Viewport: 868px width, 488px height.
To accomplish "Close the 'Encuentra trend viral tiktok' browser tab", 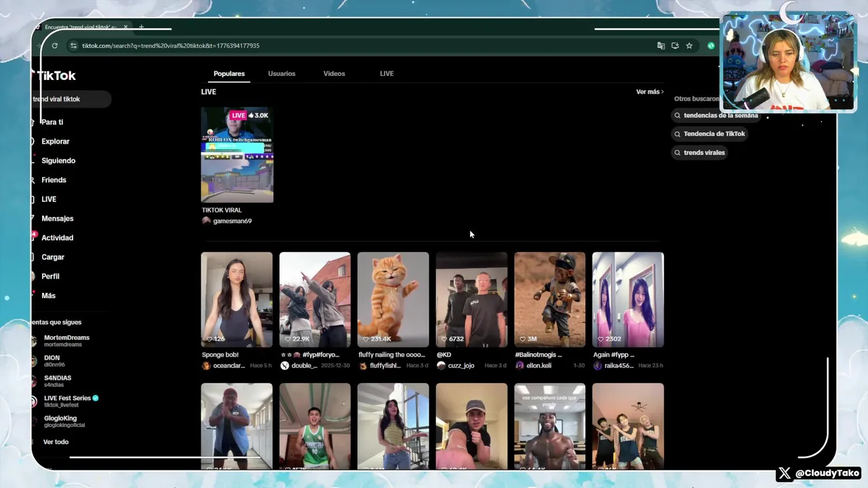I will pyautogui.click(x=125, y=27).
